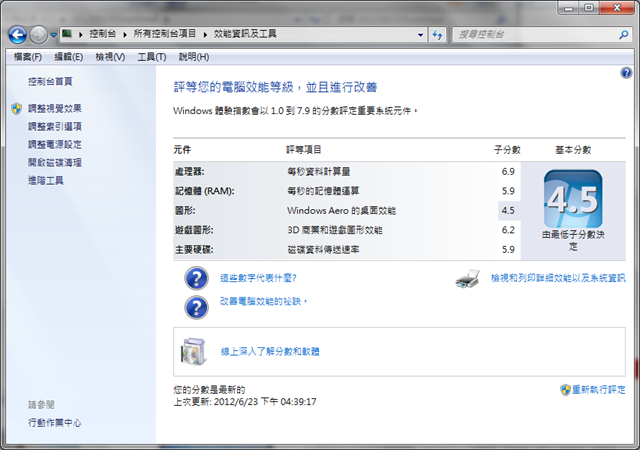
Task: Select the 記憶體 (RAM) row label
Action: pos(204,191)
